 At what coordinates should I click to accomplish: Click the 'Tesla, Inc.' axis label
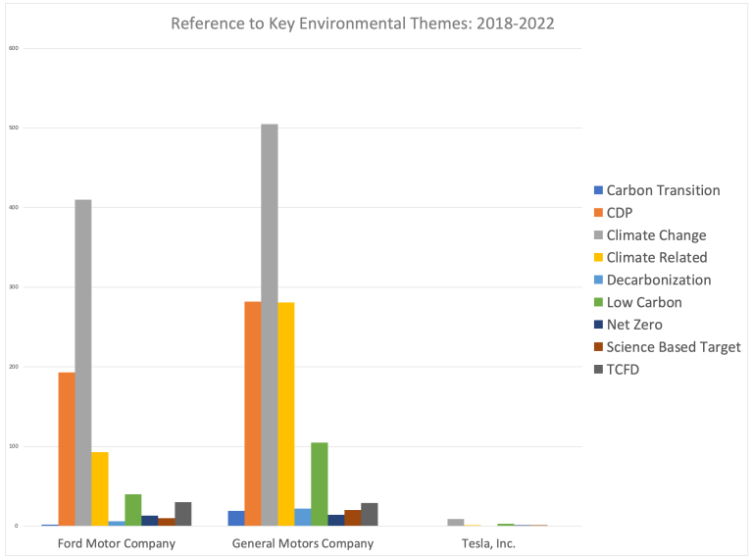(x=488, y=543)
